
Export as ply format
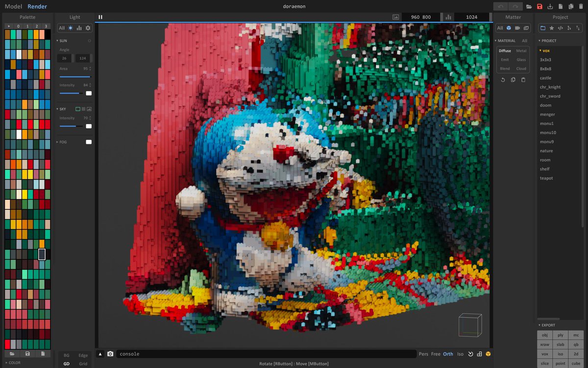click(x=561, y=335)
